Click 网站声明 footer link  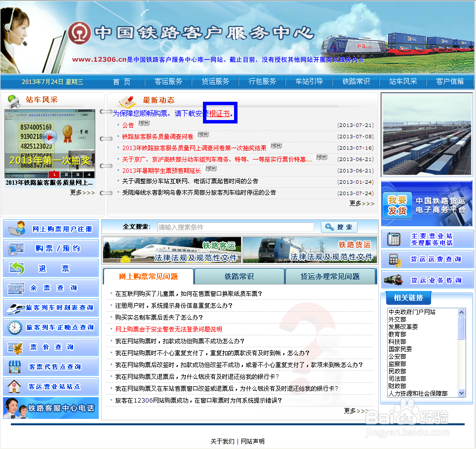253,441
